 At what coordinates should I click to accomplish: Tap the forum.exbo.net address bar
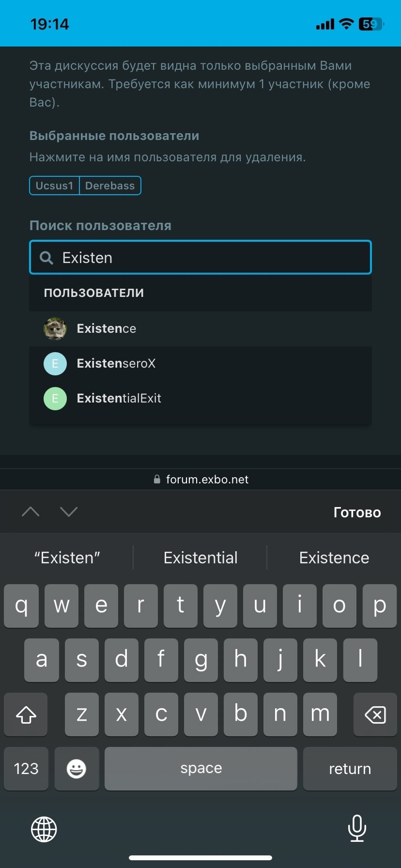(x=200, y=479)
